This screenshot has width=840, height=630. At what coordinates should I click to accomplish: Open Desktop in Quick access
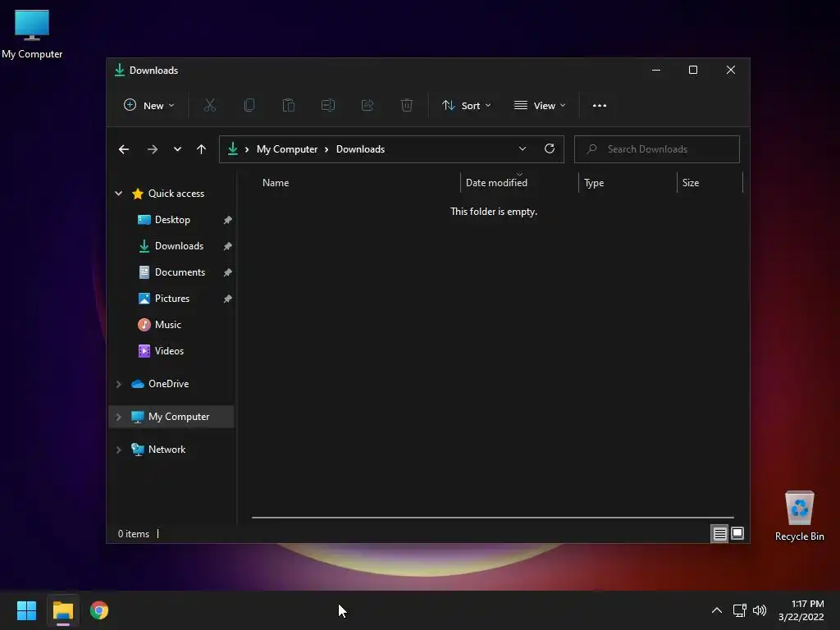click(x=172, y=220)
